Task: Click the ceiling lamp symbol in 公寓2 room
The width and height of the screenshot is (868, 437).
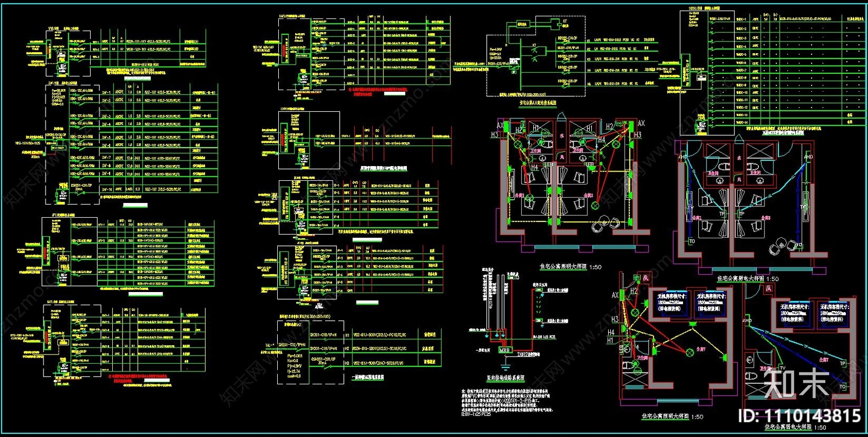Action: coord(595,205)
